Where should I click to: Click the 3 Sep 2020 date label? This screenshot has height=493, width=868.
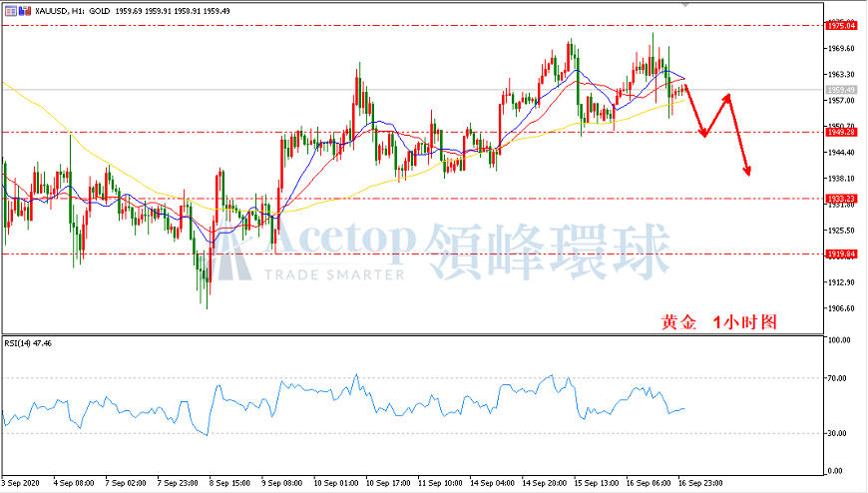point(21,484)
